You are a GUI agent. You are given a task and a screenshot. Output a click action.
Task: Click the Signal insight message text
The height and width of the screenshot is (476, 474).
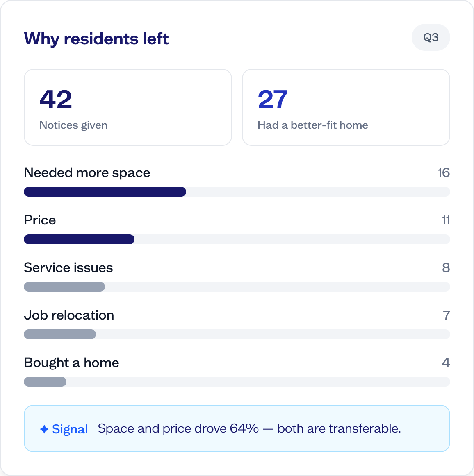click(249, 428)
